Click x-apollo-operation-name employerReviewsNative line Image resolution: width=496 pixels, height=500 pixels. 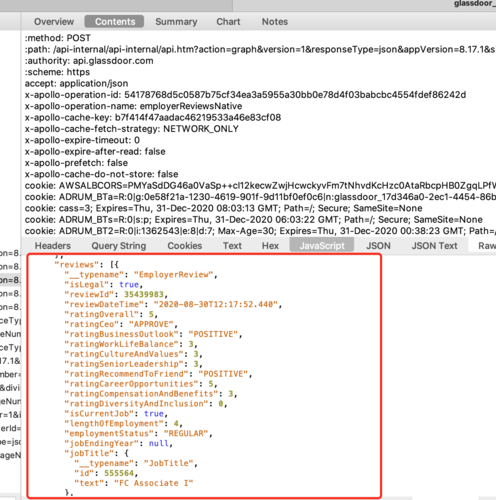tap(133, 106)
